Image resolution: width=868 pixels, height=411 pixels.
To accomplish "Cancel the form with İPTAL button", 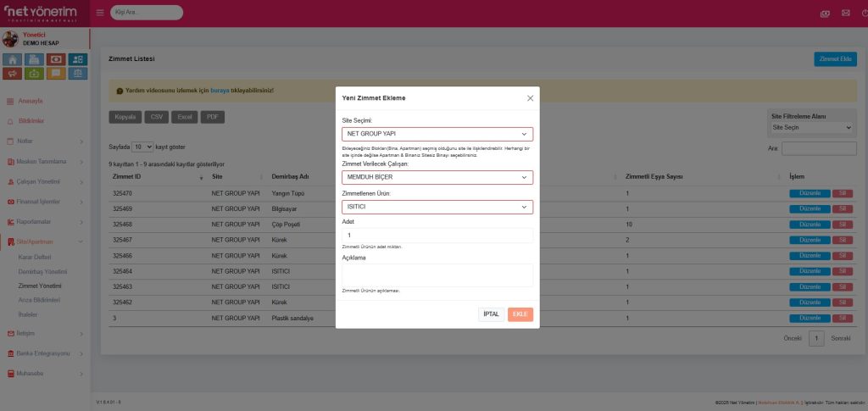I will (492, 314).
